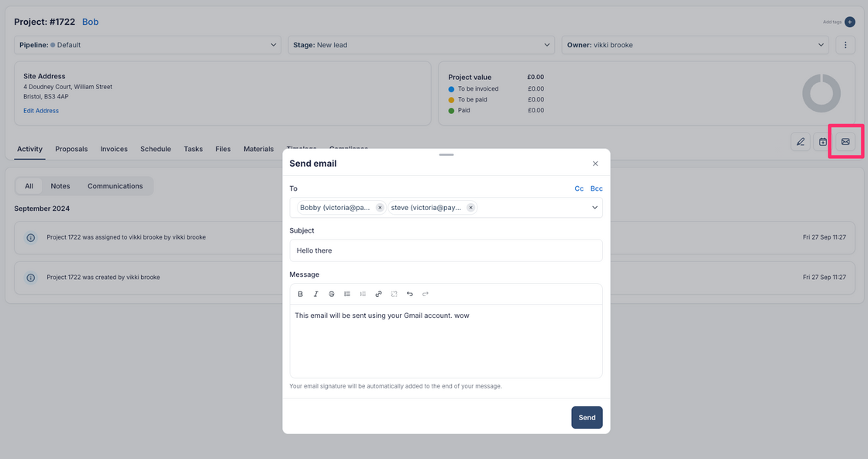This screenshot has height=459, width=868.
Task: Switch to the Proposals tab
Action: pos(71,149)
